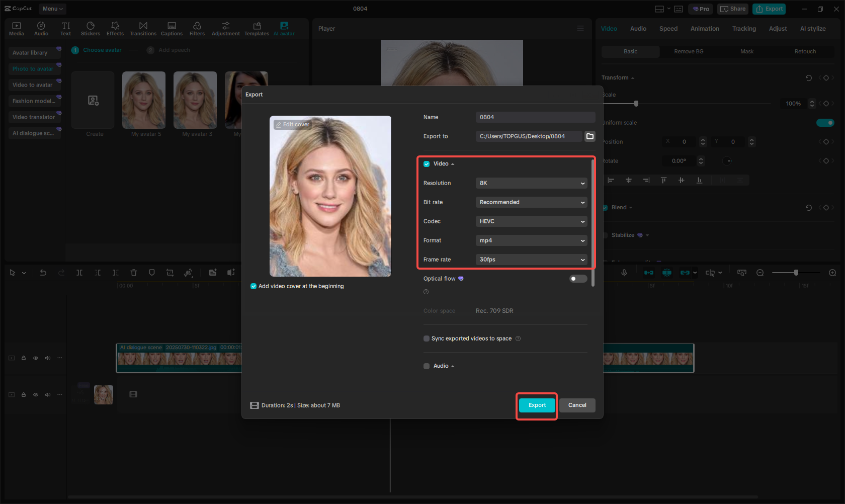
Task: Click the Delete (trash) icon above the timeline
Action: point(133,273)
